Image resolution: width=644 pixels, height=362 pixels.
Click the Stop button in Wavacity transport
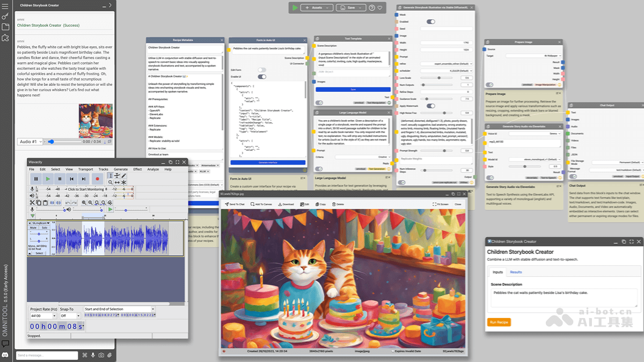(60, 179)
